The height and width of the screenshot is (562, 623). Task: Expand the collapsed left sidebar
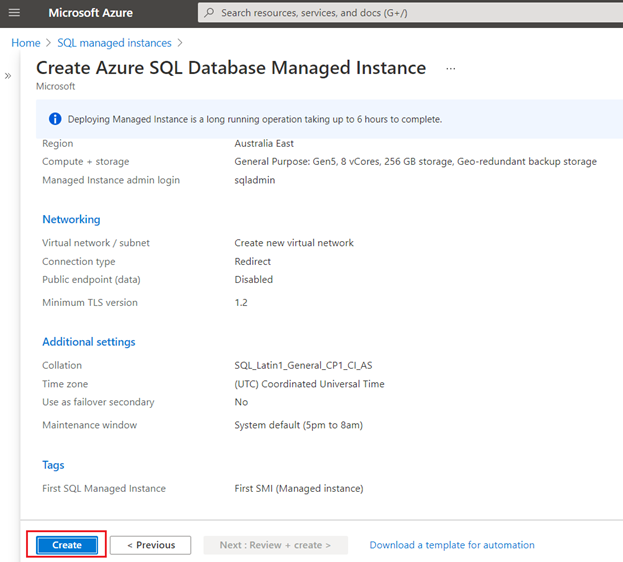pyautogui.click(x=8, y=76)
